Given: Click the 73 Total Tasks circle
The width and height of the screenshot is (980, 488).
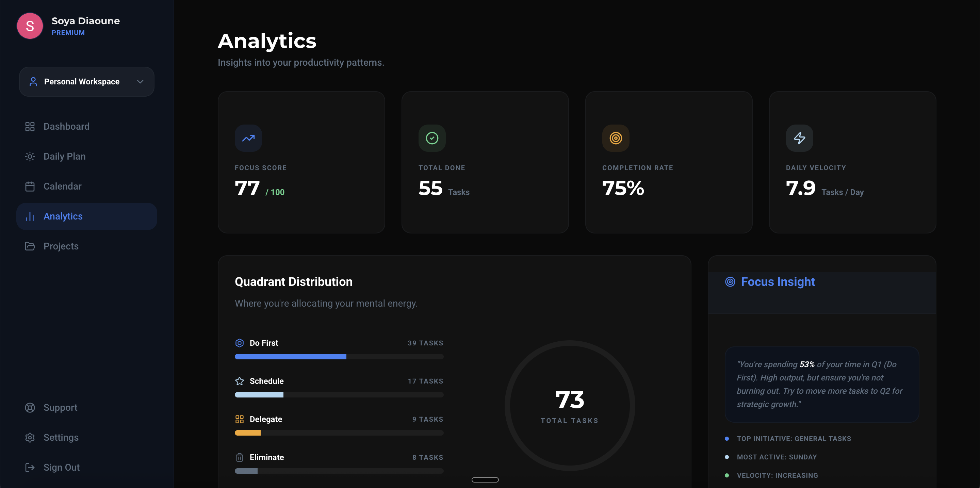Looking at the screenshot, I should click(570, 405).
